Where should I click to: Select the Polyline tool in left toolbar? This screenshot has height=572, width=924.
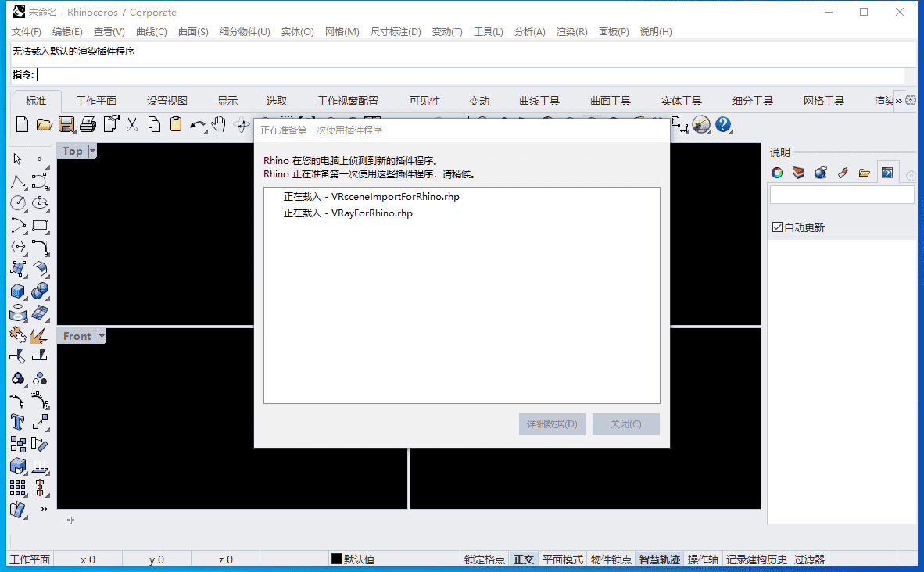(17, 182)
